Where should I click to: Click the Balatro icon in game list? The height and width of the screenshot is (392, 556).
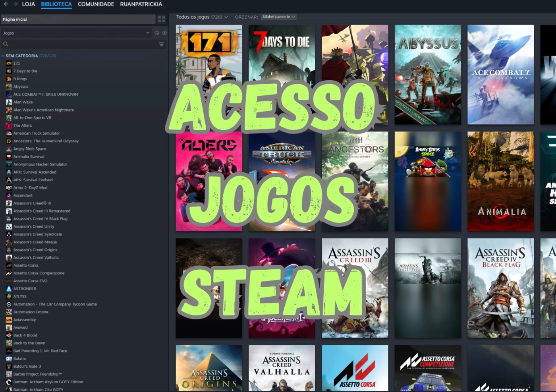click(x=9, y=359)
